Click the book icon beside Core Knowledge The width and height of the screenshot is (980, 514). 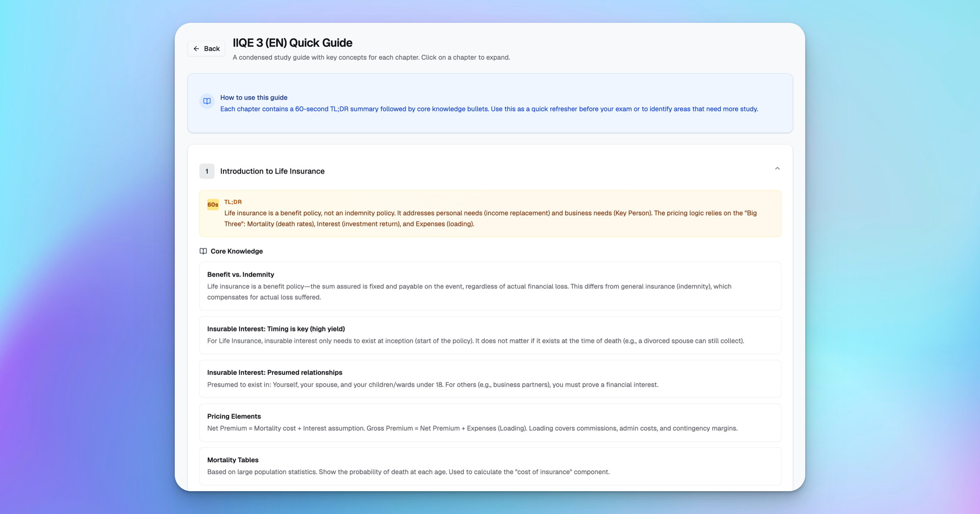click(x=203, y=251)
